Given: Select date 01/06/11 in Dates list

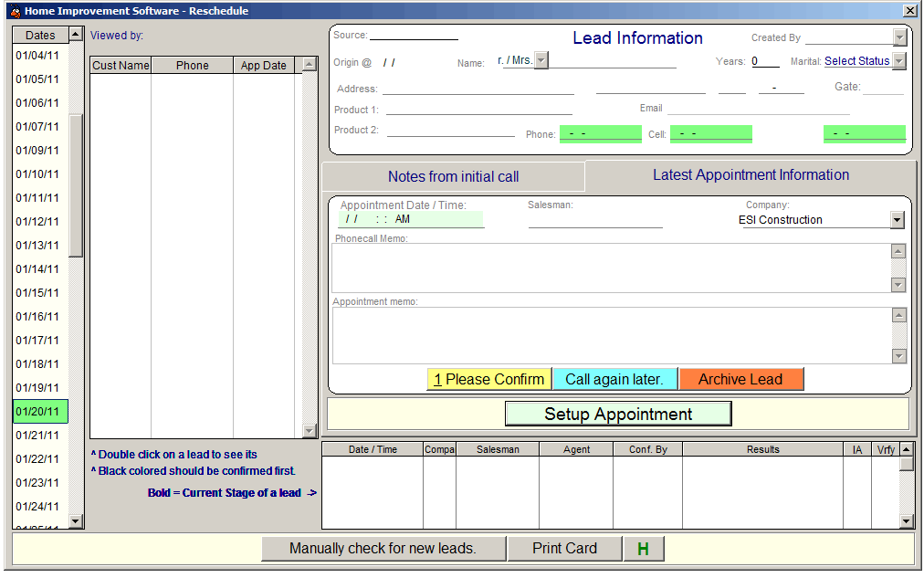Looking at the screenshot, I should point(40,103).
